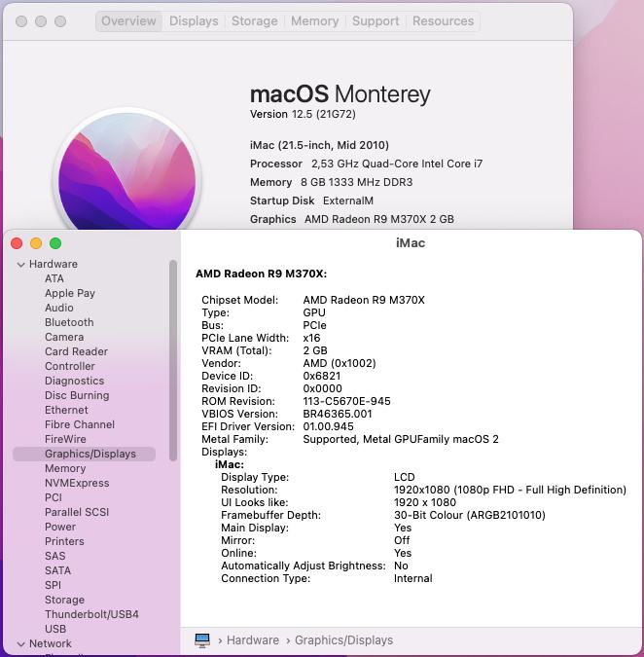Select Printers in the sidebar

64,542
